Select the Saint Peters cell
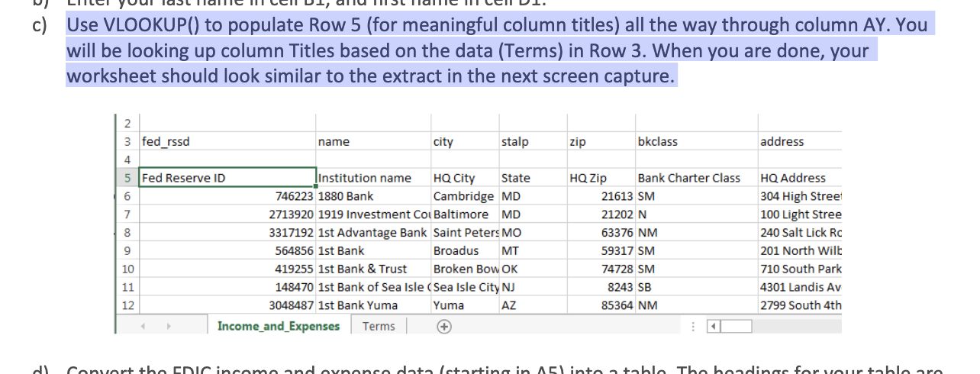 (464, 233)
